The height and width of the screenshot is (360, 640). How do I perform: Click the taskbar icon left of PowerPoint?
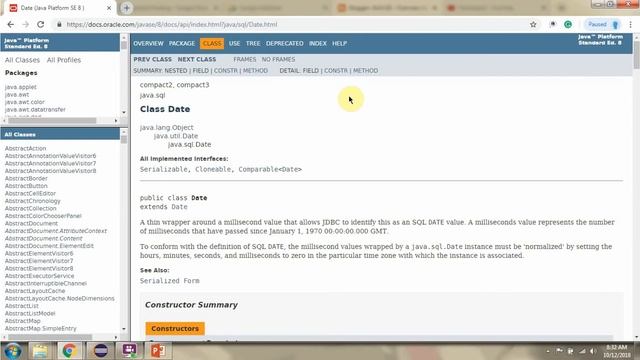tap(129, 351)
